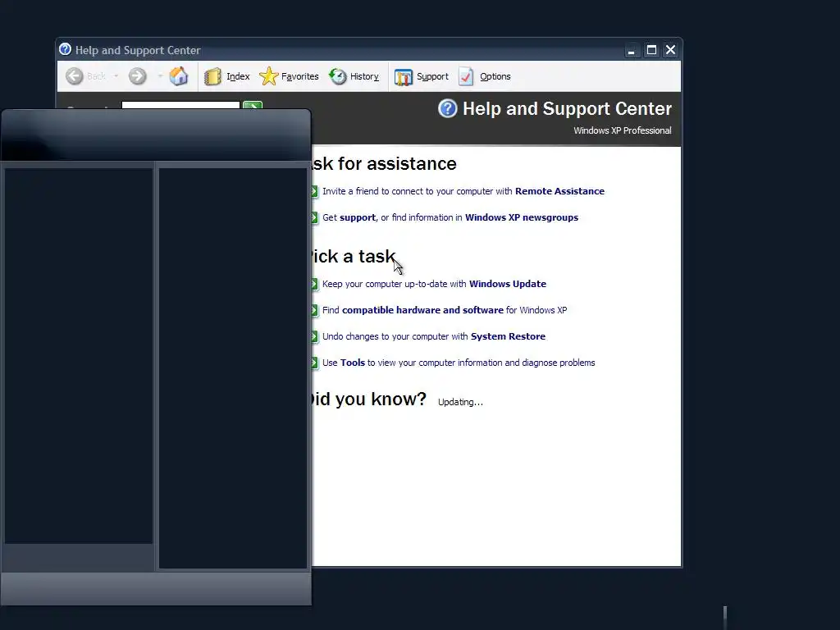Click the 'Did you know?' heading

tap(369, 399)
